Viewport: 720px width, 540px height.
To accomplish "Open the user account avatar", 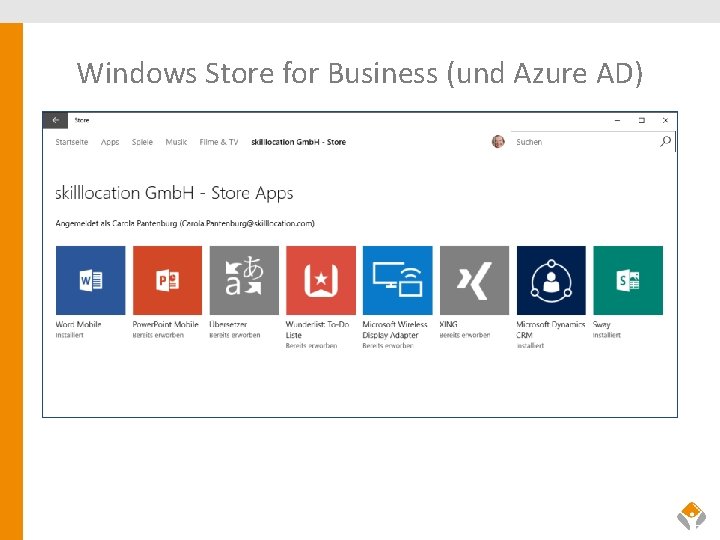I will (x=498, y=141).
